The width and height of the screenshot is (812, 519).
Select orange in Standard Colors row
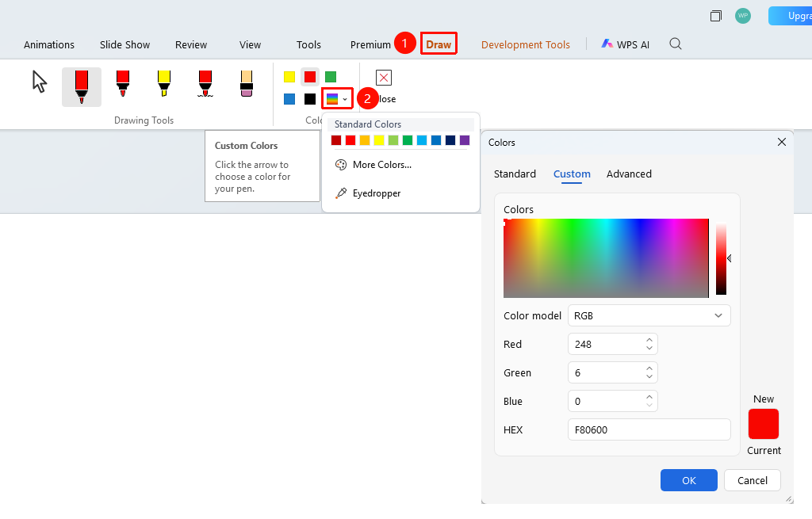[365, 140]
